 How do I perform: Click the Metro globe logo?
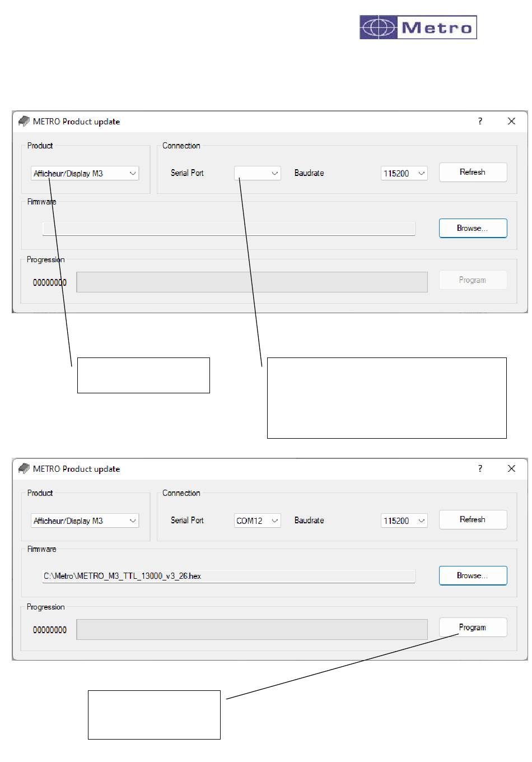418,27
